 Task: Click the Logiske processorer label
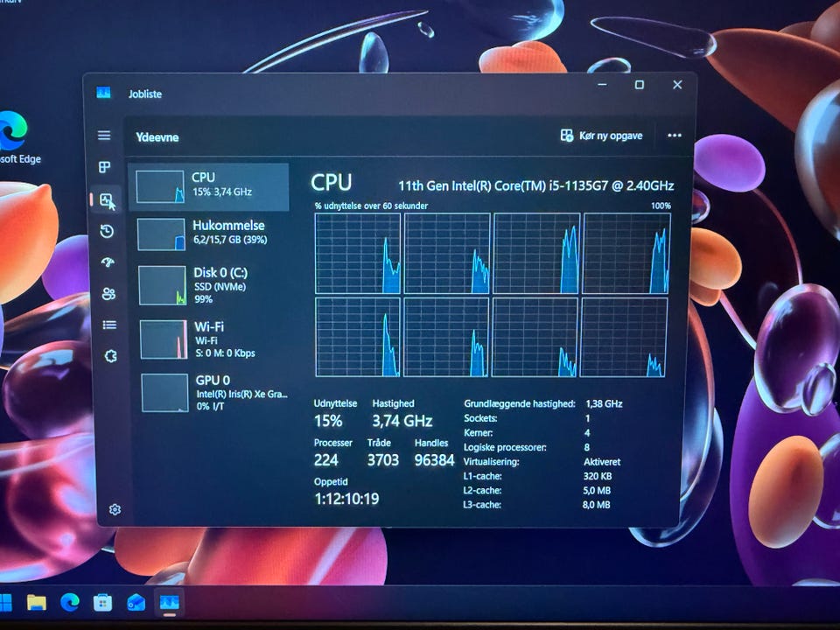pos(505,447)
